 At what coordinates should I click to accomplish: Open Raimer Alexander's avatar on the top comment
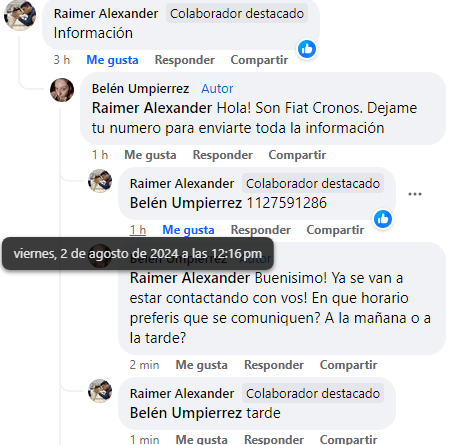click(20, 15)
